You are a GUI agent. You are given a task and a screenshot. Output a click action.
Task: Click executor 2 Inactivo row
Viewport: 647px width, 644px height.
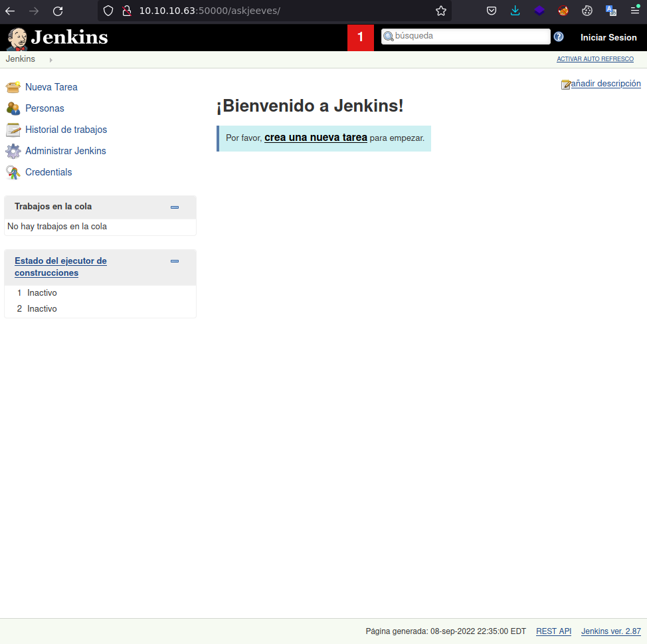[x=100, y=309]
